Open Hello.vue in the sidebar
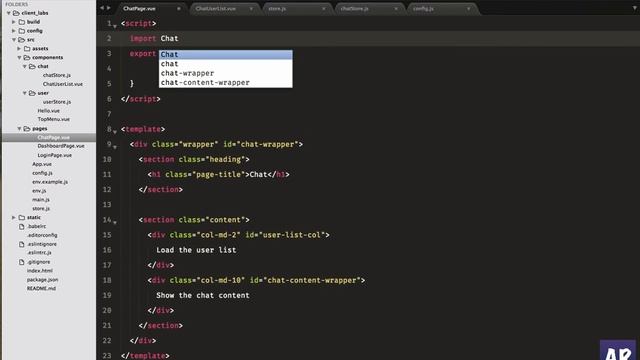 click(x=49, y=111)
